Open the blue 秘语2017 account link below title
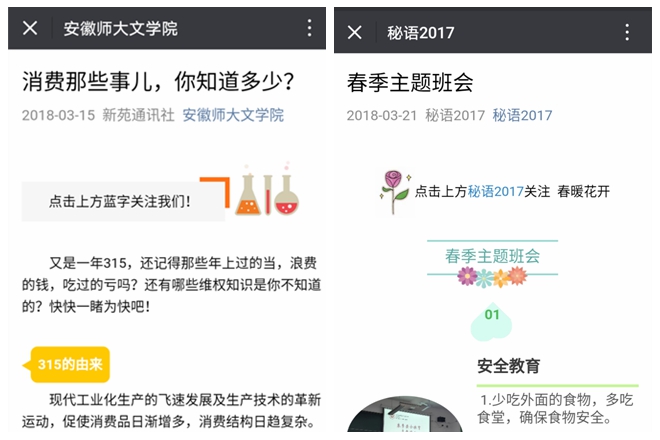Image resolution: width=660 pixels, height=440 pixels. (522, 115)
